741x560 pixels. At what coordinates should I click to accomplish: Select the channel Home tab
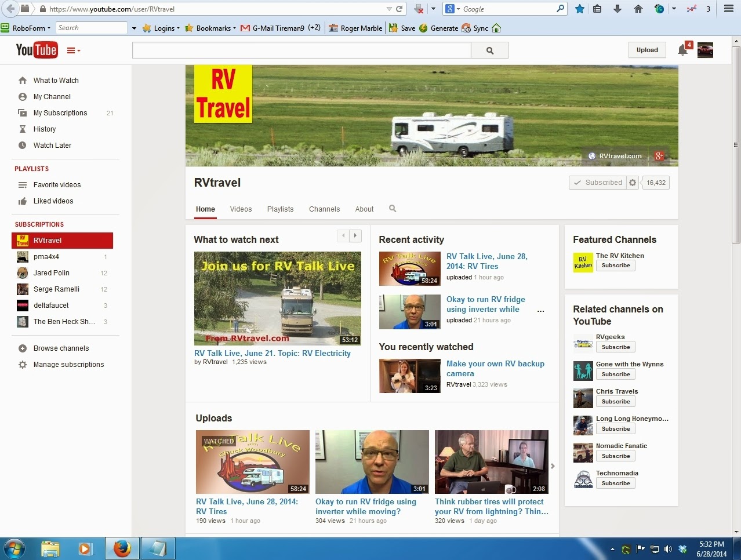pyautogui.click(x=205, y=209)
